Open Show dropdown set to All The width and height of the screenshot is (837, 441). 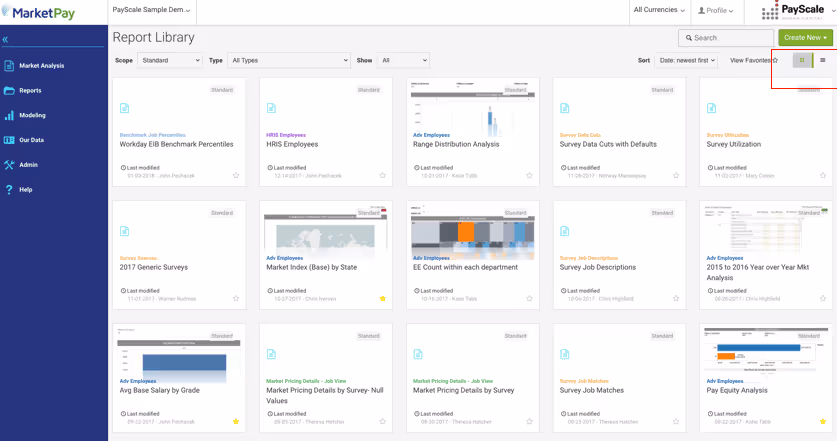[x=403, y=60]
